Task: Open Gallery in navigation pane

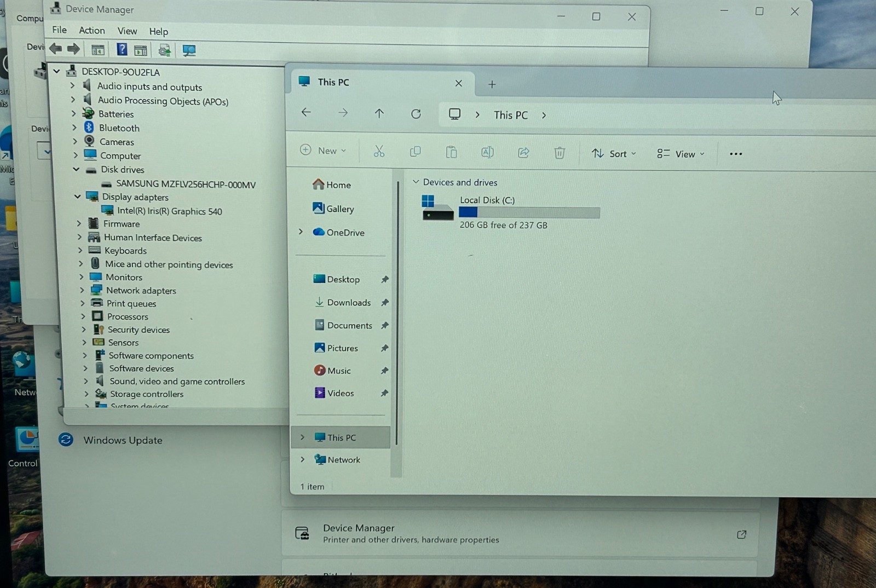Action: (x=333, y=209)
